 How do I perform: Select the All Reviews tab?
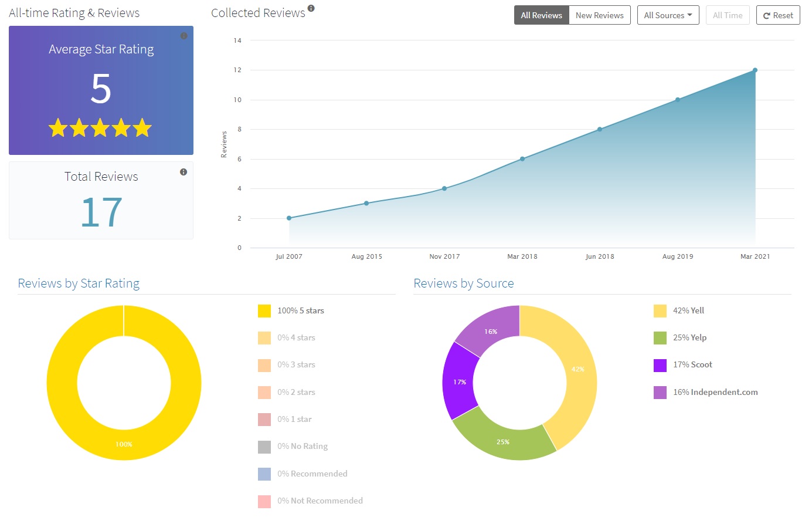pos(541,15)
